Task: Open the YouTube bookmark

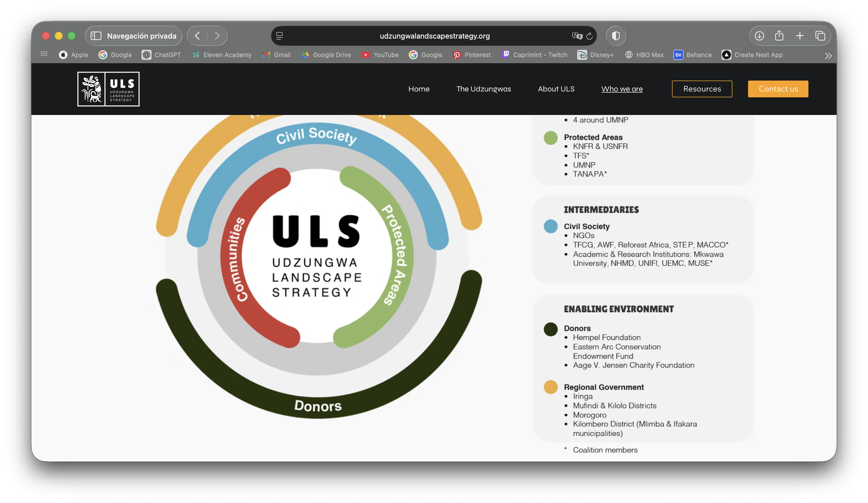Action: click(380, 55)
